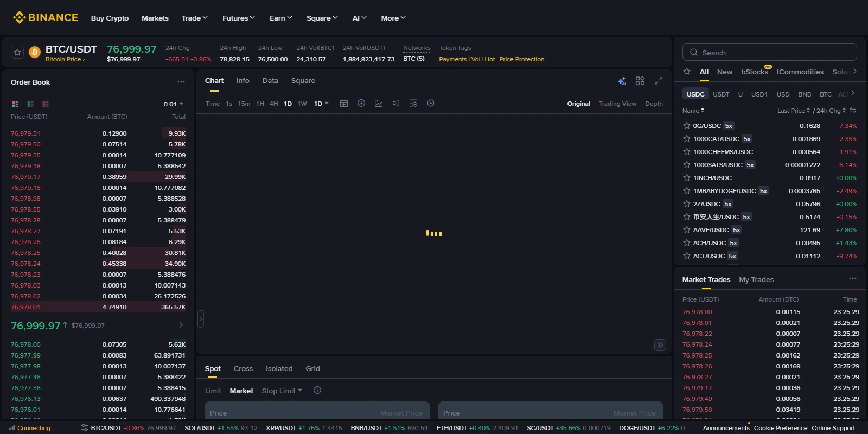
Task: Switch to the Info tab
Action: tap(242, 80)
